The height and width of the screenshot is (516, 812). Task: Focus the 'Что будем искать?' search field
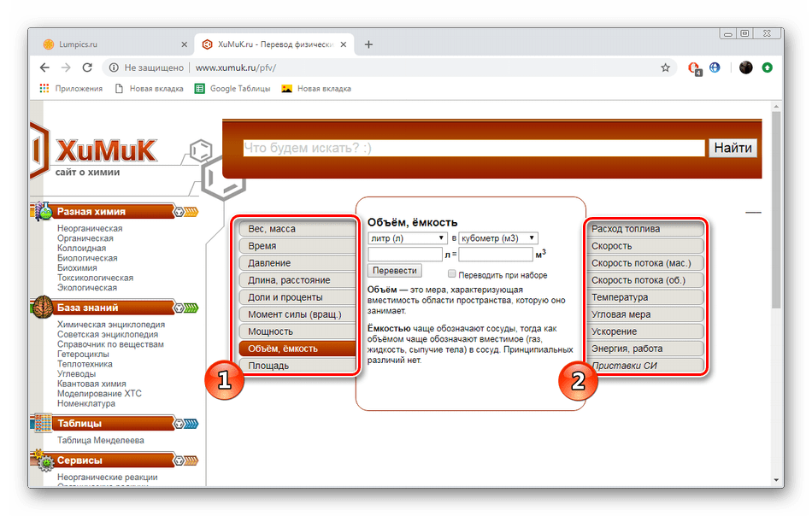click(x=474, y=148)
